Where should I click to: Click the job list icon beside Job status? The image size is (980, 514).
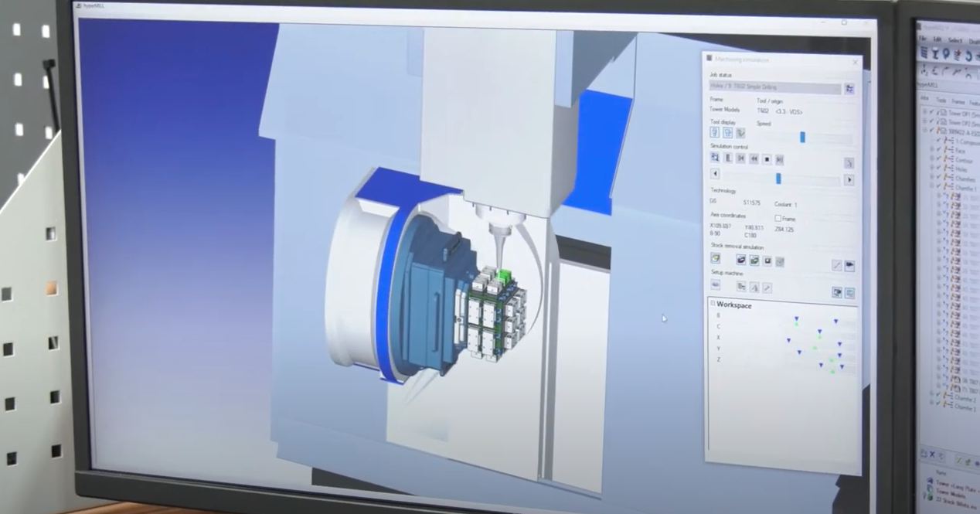click(849, 89)
